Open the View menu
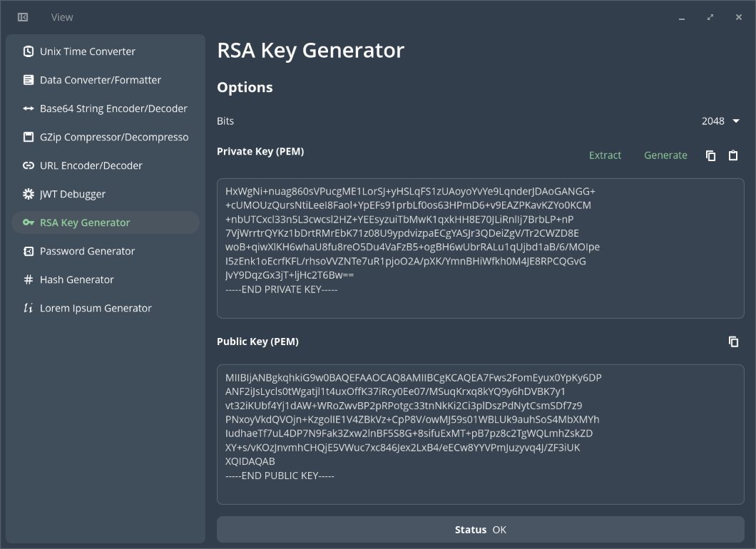Screen dimensions: 756x549 click(x=62, y=17)
